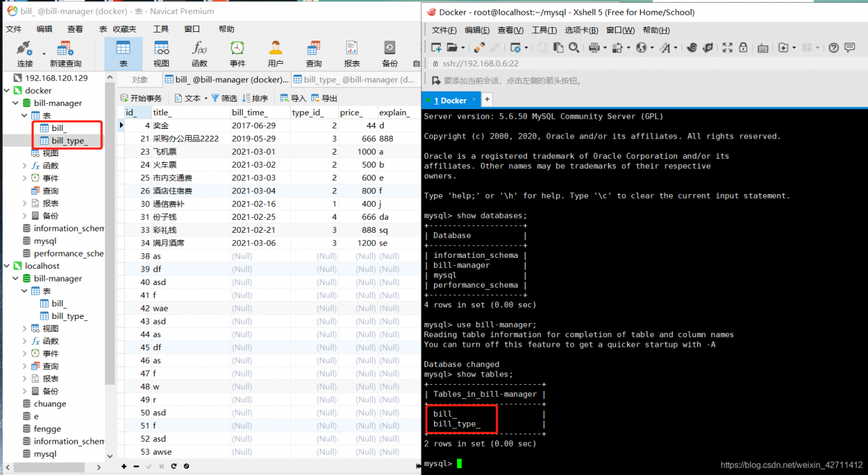Expand the 函数 node under docker bill-manager
The height and width of the screenshot is (475, 868).
tap(25, 166)
